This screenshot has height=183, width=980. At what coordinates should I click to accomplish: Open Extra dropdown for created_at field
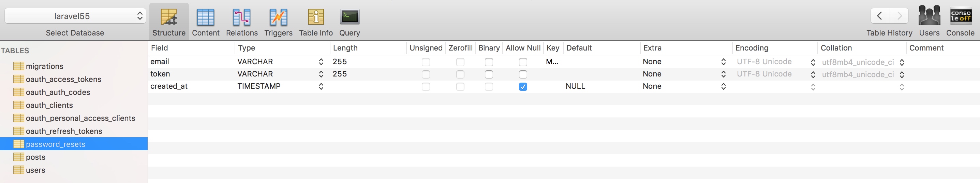(723, 86)
